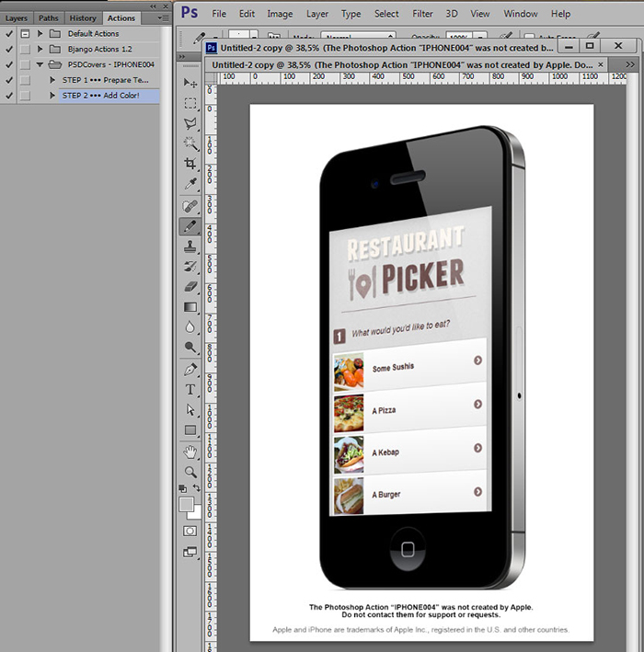Toggle dialog box for Bjango Actions 1.2
This screenshot has height=652, width=644.
pos(25,49)
